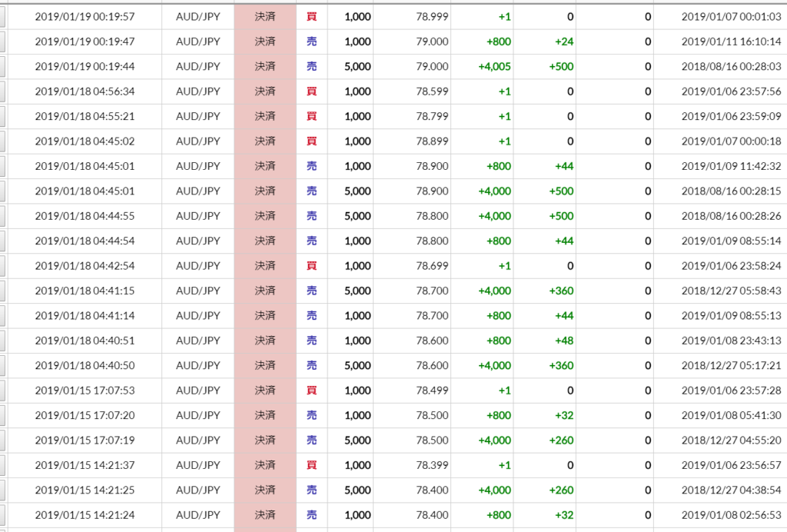Click the blue 売 mark in the 2019/01/18 04:40:51 row
Viewport: 787px width, 532px height.
tap(312, 341)
